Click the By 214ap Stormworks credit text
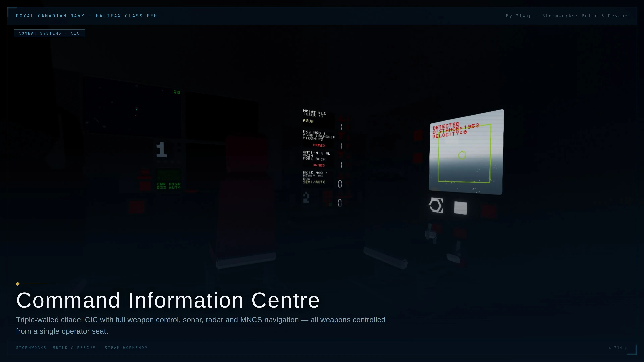 pos(567,16)
